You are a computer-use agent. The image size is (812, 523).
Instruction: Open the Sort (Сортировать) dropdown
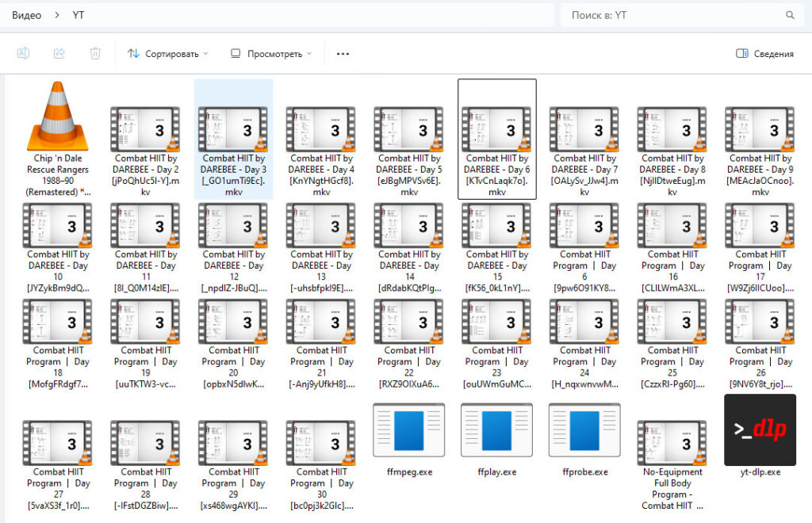click(168, 54)
